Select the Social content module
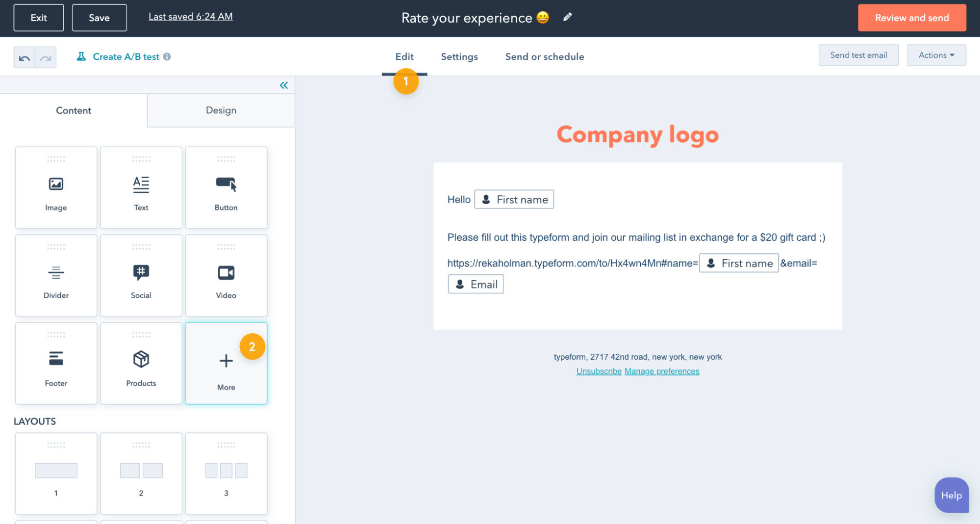Screen dimensions: 980x524 141,275
